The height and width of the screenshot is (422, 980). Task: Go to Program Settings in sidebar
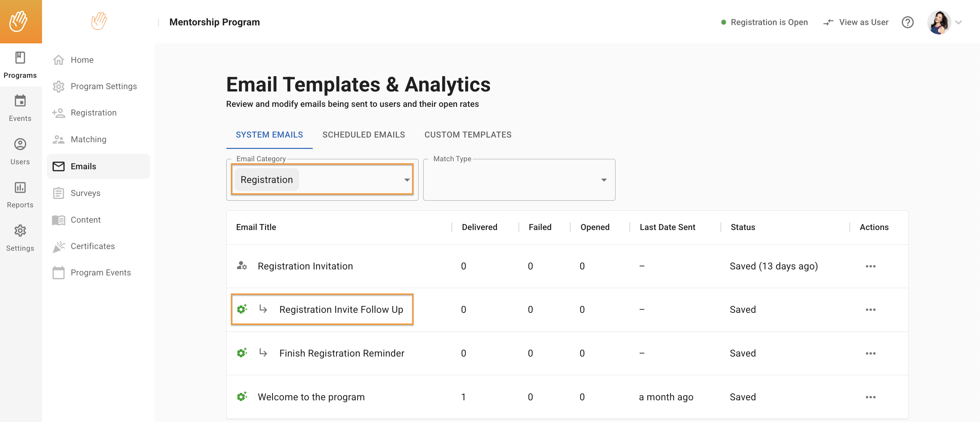pos(103,86)
